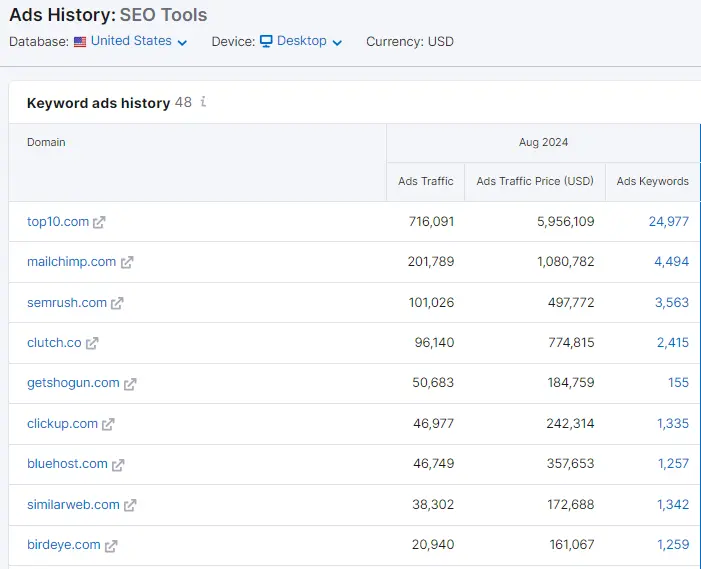
Task: Click external link icon next to top10.com
Action: point(99,222)
